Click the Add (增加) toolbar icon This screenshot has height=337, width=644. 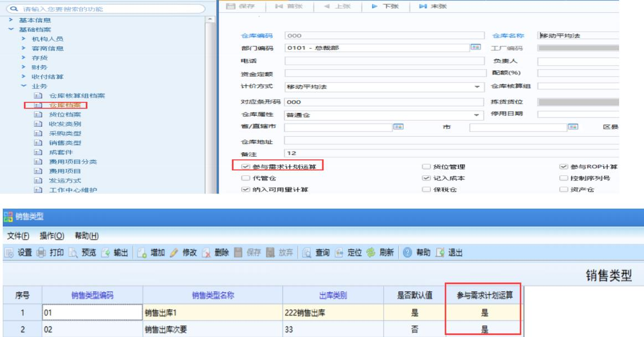[142, 253]
